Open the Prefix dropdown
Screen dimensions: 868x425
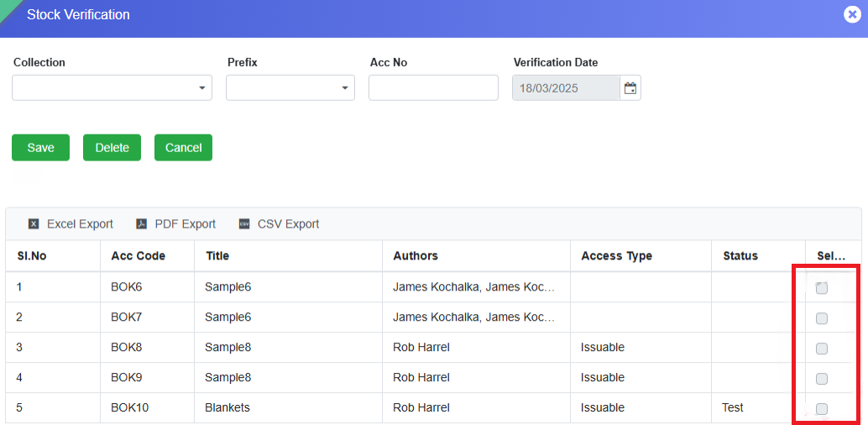click(x=290, y=88)
